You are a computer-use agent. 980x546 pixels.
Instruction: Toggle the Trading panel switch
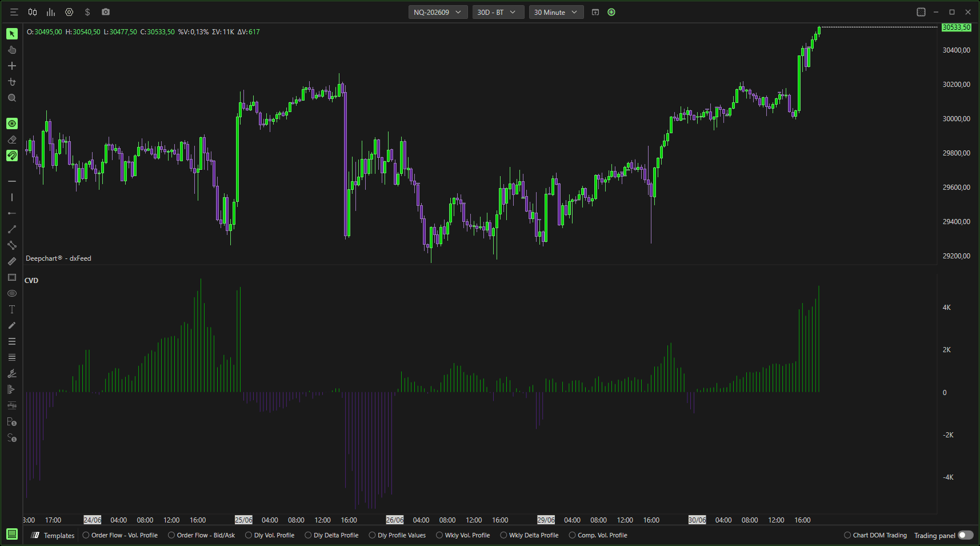click(966, 536)
